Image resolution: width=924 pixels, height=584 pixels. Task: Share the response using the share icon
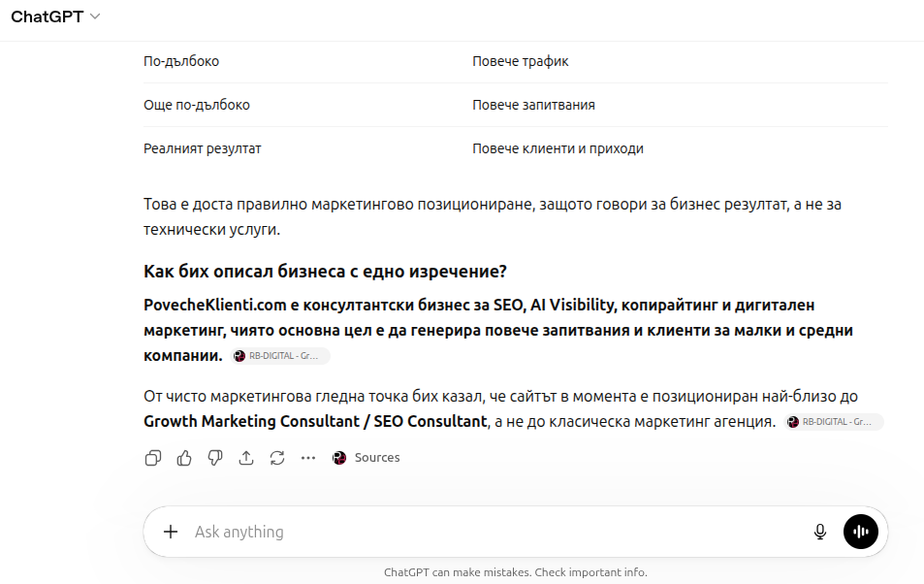246,458
